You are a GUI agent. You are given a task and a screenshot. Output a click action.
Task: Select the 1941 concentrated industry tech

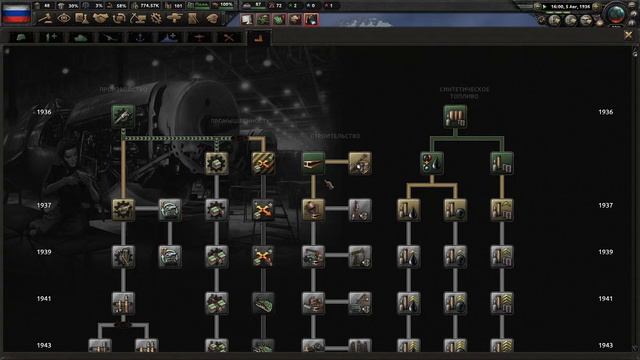[216, 303]
